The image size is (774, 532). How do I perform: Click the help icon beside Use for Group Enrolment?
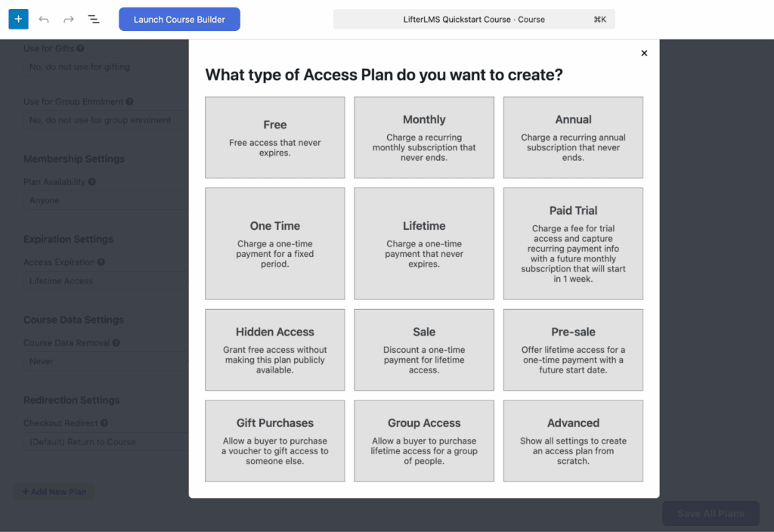tap(129, 102)
